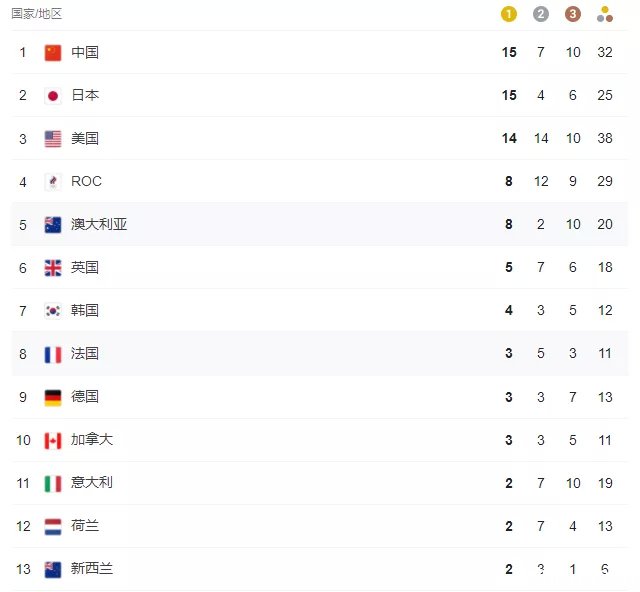The width and height of the screenshot is (640, 592).
Task: Click the Germany flag icon
Action: point(53,398)
